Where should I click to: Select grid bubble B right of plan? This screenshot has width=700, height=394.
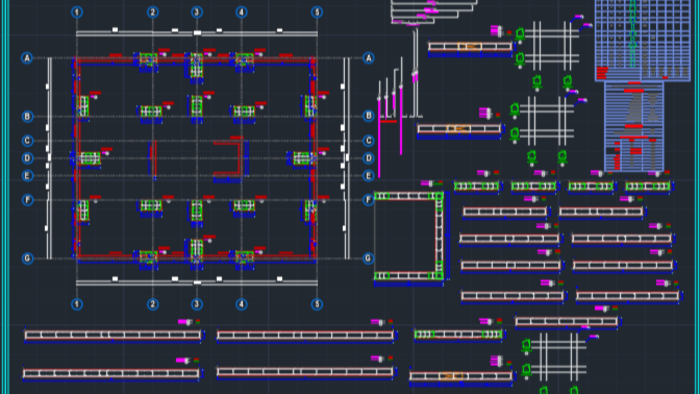pyautogui.click(x=368, y=116)
